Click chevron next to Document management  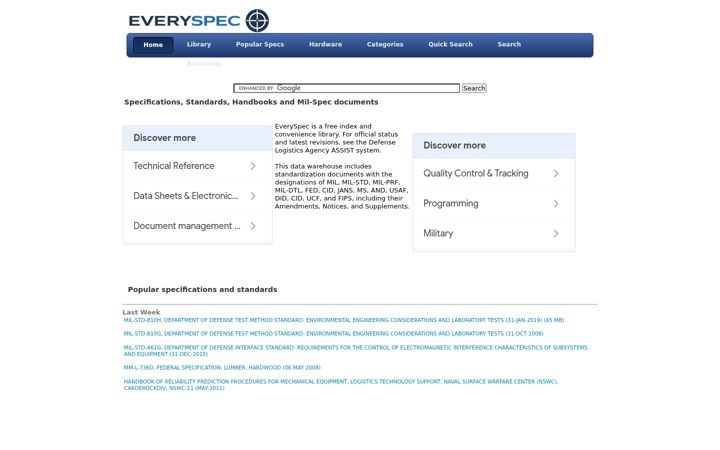pos(253,226)
